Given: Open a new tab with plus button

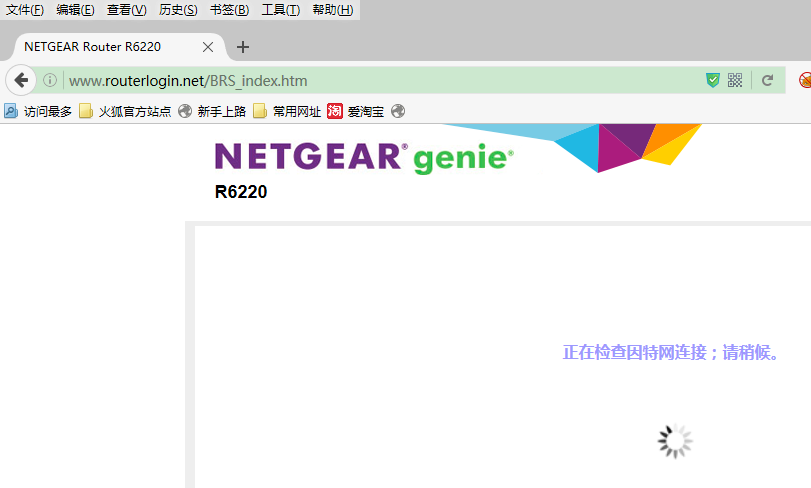Looking at the screenshot, I should [243, 47].
